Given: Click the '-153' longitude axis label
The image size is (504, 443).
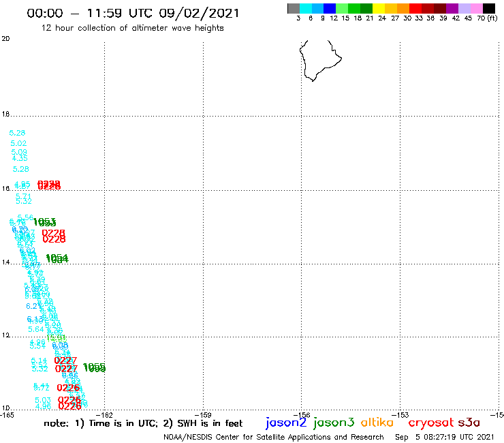Looking at the screenshot, I should click(401, 415).
